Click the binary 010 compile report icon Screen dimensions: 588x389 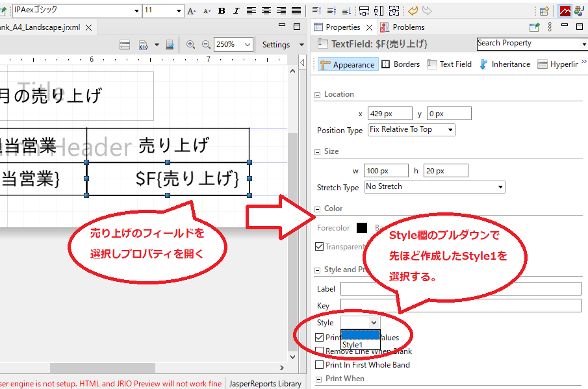[143, 45]
